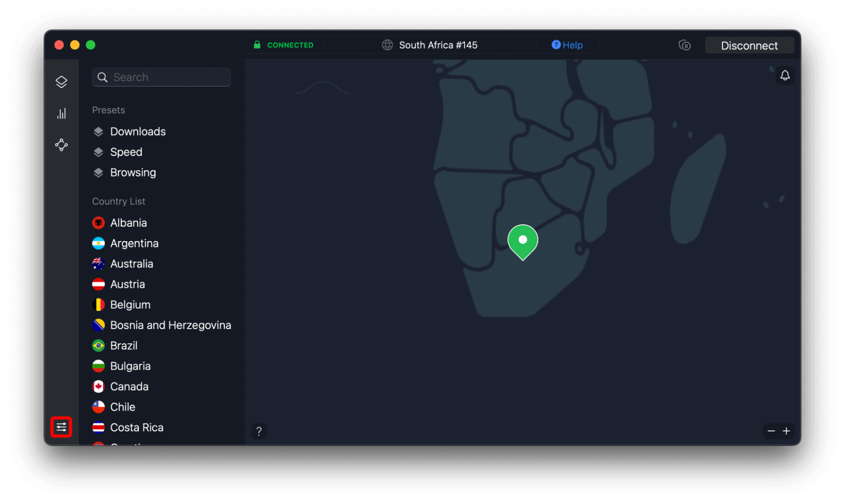The width and height of the screenshot is (845, 504).
Task: Select the Speed preset
Action: tap(126, 152)
